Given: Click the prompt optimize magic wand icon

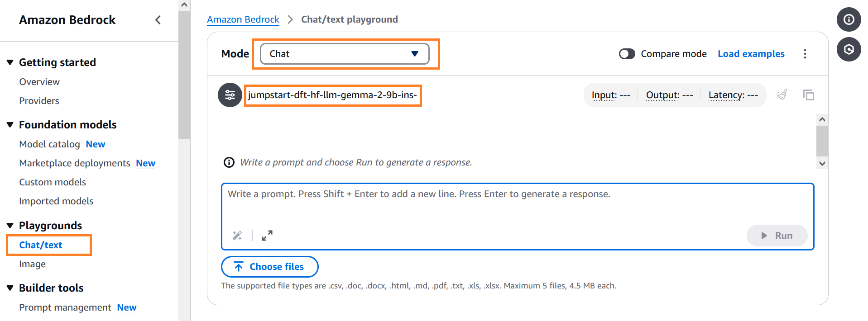Looking at the screenshot, I should tap(237, 236).
